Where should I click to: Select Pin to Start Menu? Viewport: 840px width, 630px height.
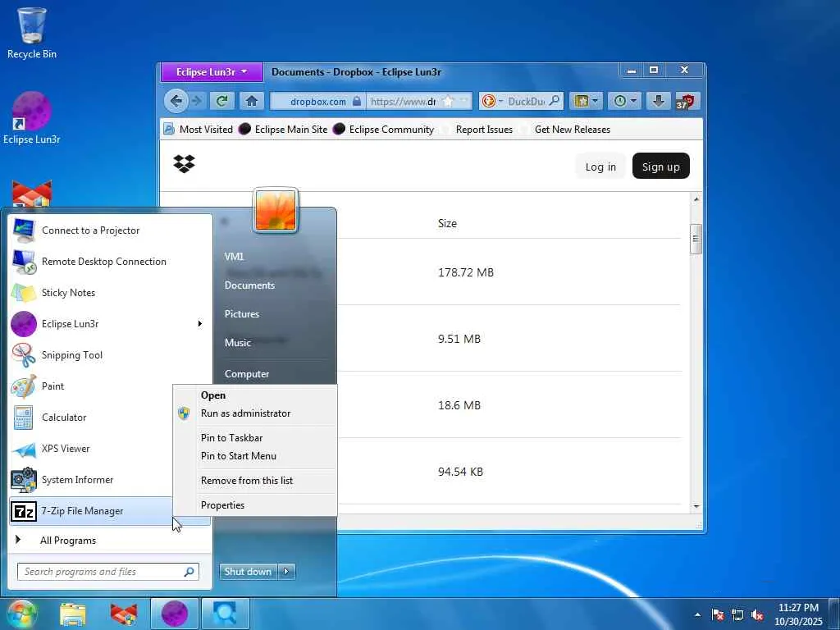pyautogui.click(x=255, y=456)
